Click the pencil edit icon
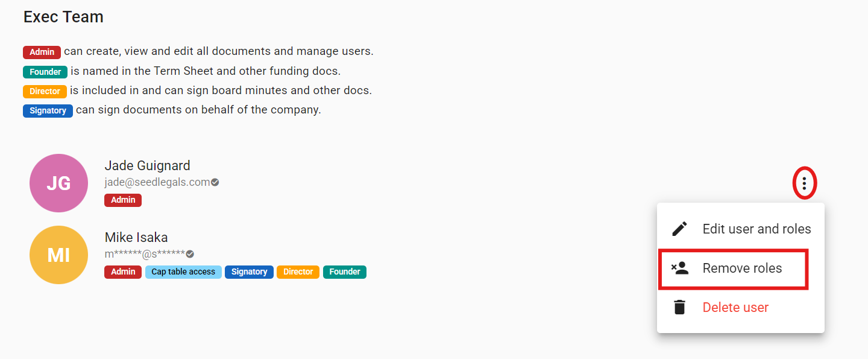 tap(679, 229)
